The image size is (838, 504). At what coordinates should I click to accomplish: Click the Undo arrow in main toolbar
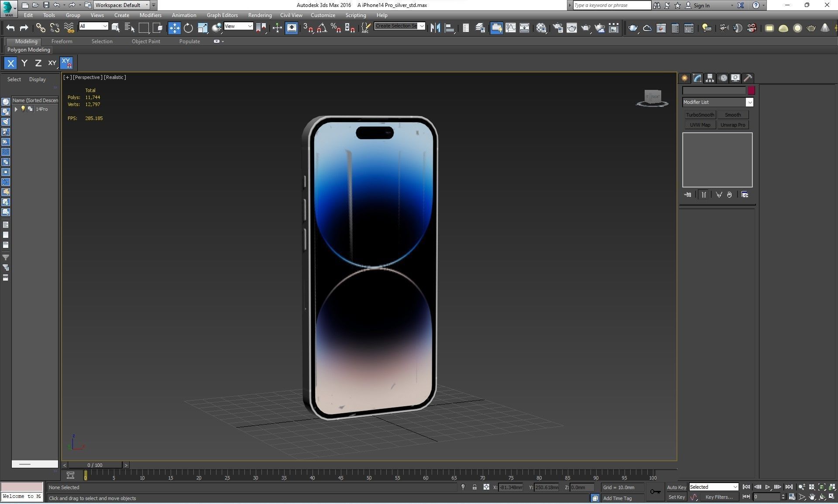10,28
